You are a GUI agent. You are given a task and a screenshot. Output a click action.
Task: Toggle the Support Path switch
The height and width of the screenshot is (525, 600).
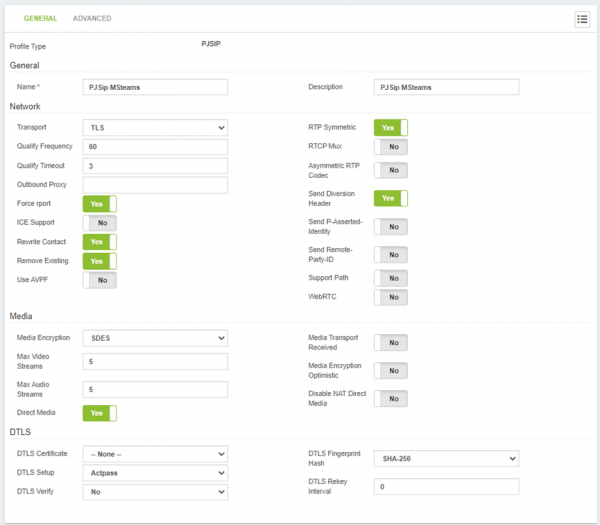tap(391, 278)
